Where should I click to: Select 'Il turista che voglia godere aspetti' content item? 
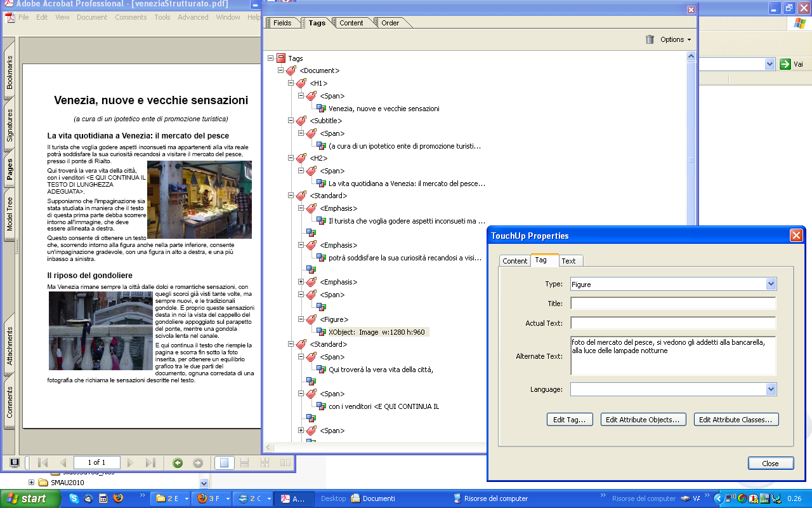(x=407, y=221)
